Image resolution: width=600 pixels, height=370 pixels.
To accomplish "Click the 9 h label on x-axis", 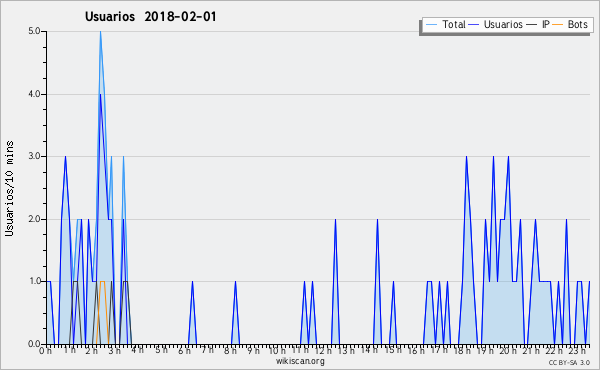I will tap(254, 351).
